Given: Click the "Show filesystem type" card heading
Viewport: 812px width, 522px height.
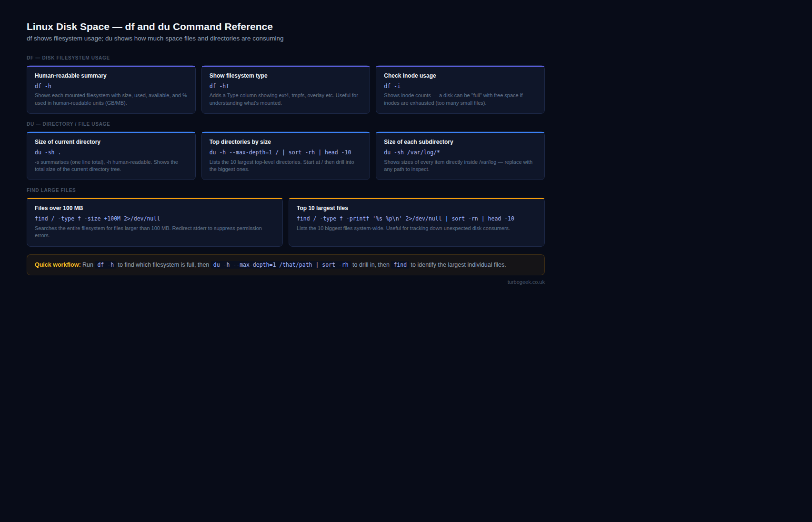Looking at the screenshot, I should [238, 76].
